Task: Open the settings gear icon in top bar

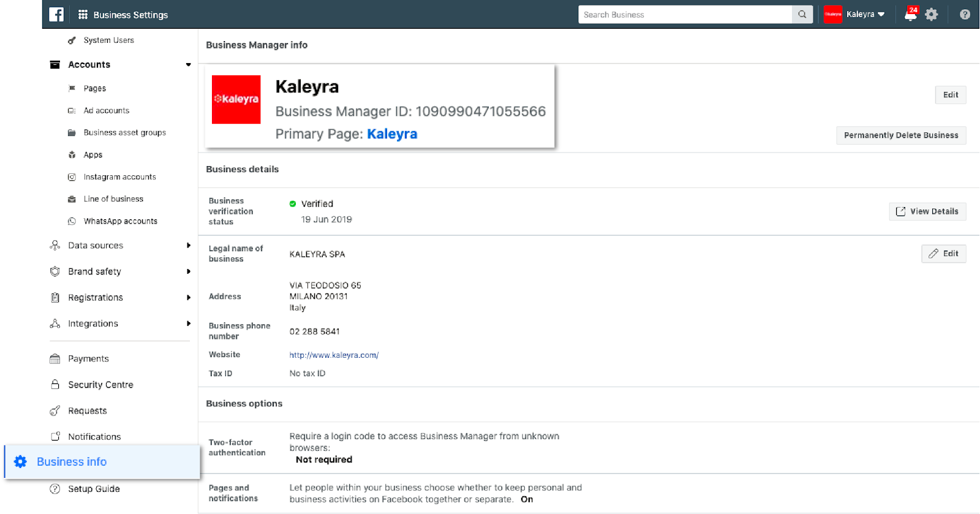Action: tap(932, 14)
